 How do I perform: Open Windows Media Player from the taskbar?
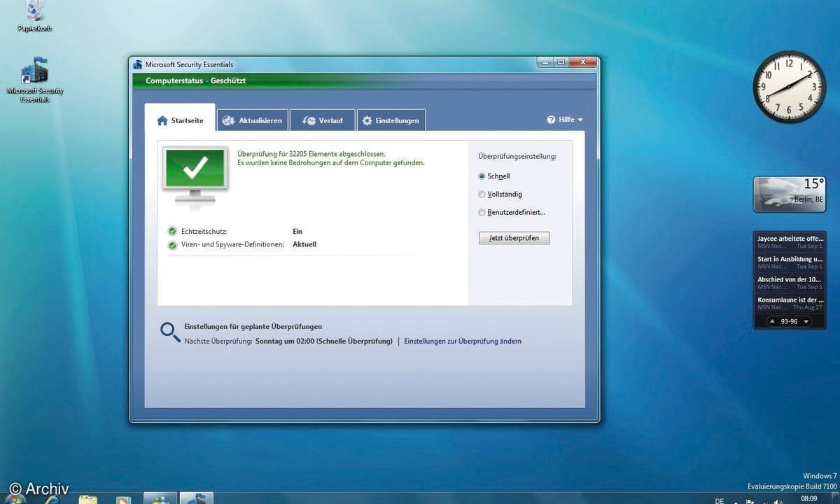click(x=123, y=499)
